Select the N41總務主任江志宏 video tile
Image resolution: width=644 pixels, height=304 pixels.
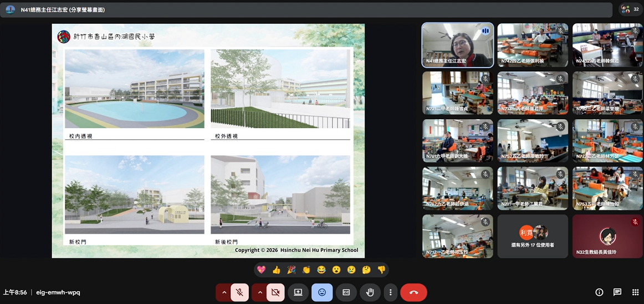pos(457,45)
